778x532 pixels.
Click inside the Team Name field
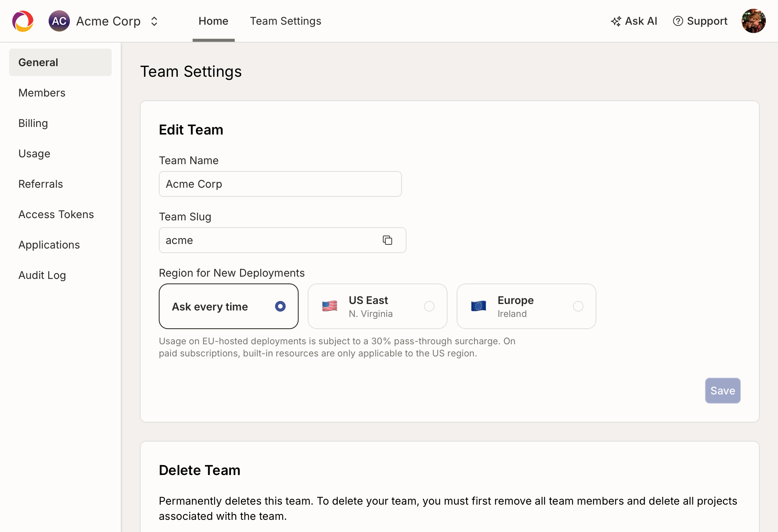click(280, 184)
